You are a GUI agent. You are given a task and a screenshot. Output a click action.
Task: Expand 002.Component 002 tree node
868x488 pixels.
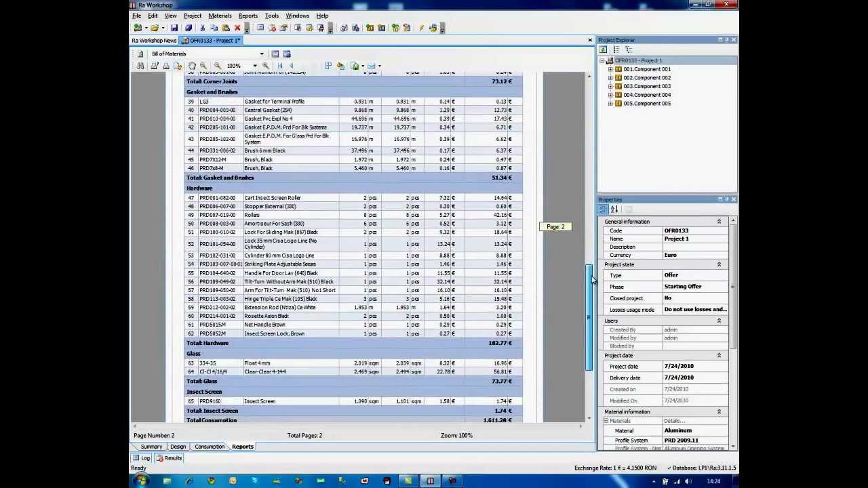pyautogui.click(x=610, y=78)
